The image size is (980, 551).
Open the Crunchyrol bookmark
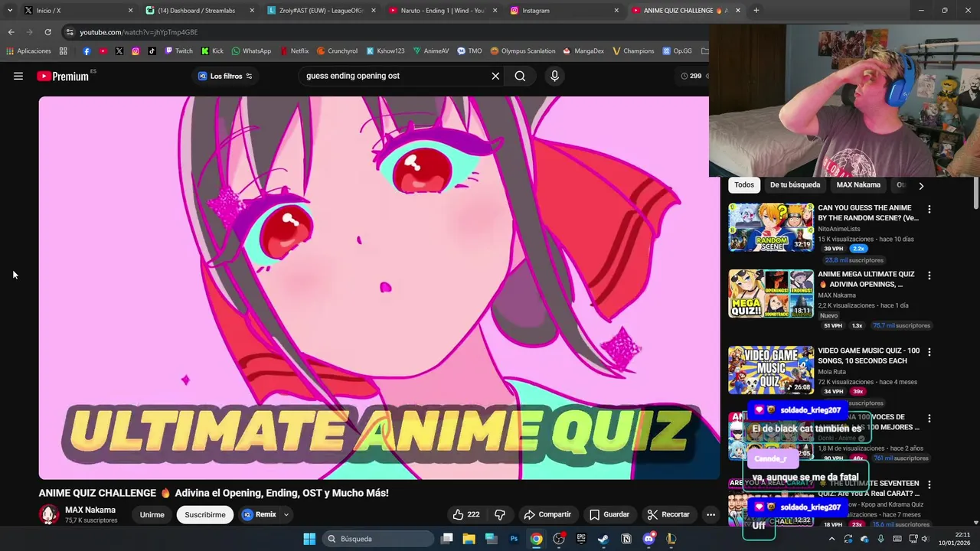click(x=336, y=51)
